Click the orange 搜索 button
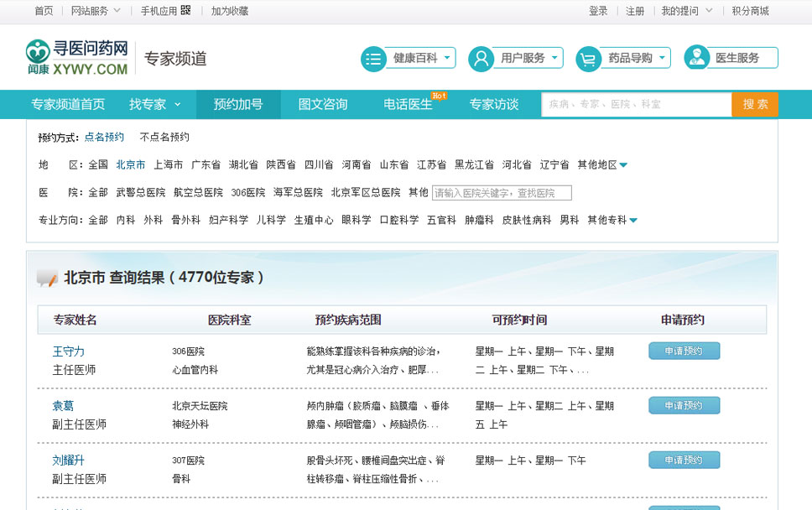Viewport: 812px width, 510px height. pyautogui.click(x=755, y=104)
